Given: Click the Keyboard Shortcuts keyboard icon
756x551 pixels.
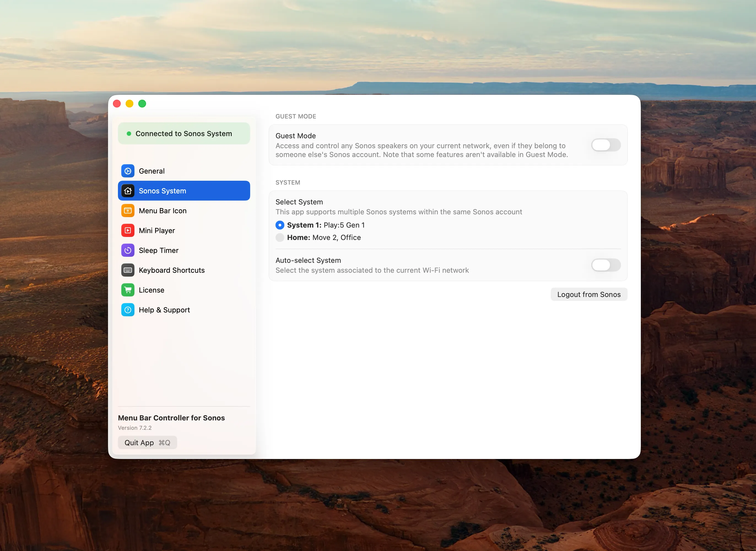Looking at the screenshot, I should 128,270.
